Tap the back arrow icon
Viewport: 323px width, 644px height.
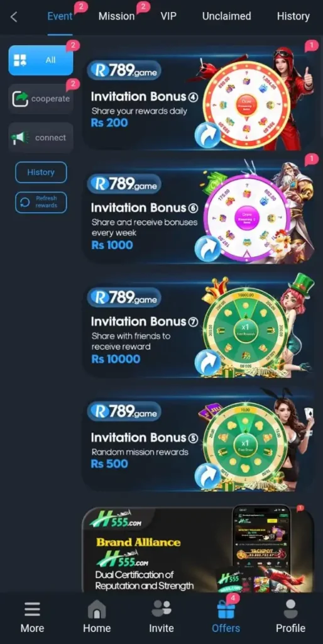point(14,17)
